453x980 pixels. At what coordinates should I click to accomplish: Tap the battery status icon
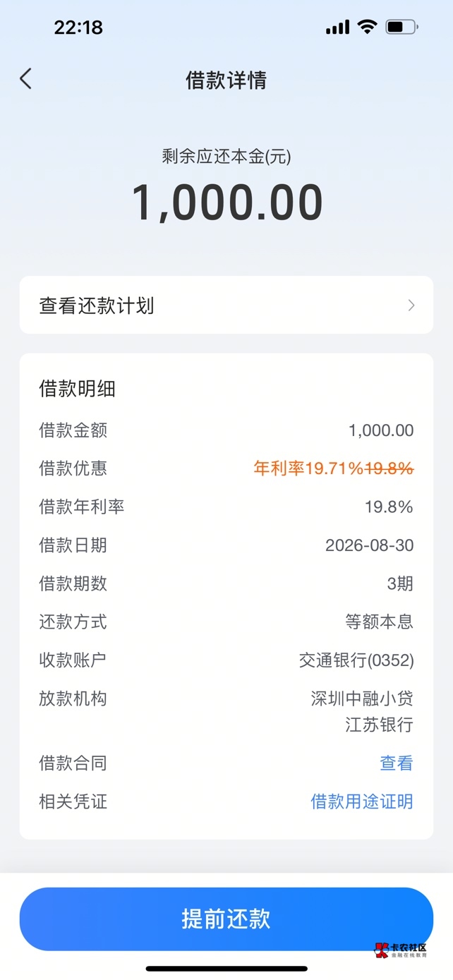coord(401,27)
